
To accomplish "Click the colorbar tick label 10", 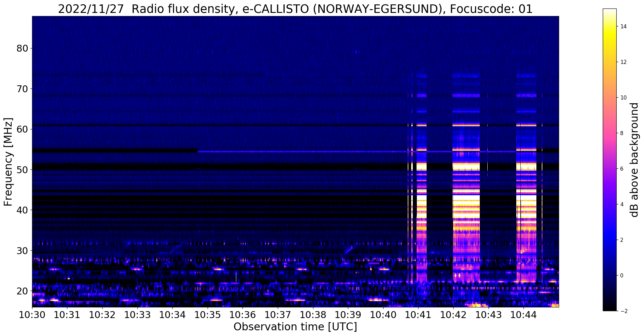I will [x=623, y=98].
